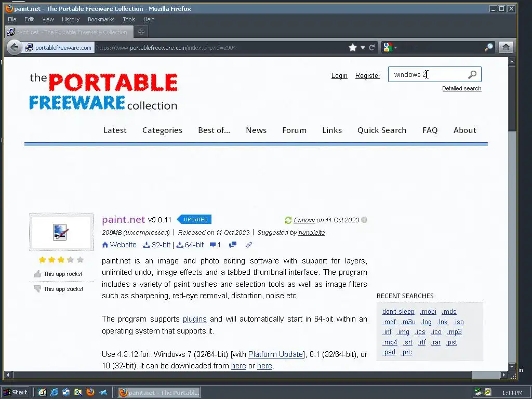
Task: Open the search engine selector dropdown
Action: coord(395,48)
